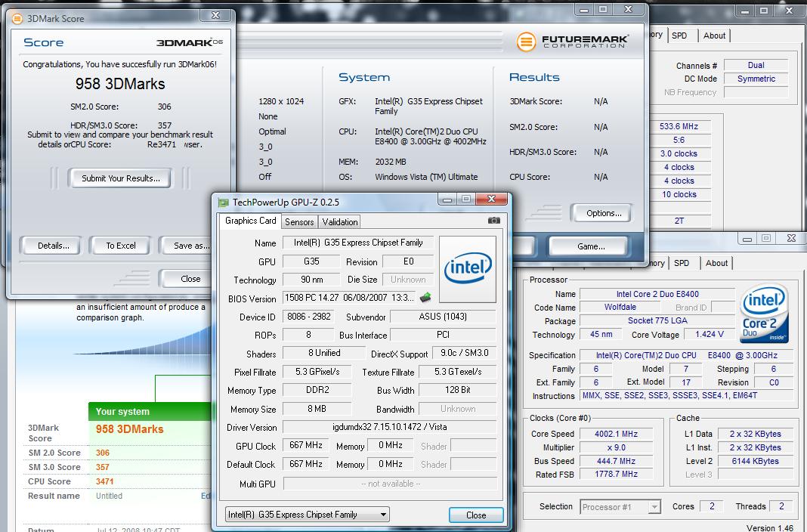This screenshot has height=532, width=807.
Task: Click the Bus Width value 128 Bit
Action: click(458, 390)
